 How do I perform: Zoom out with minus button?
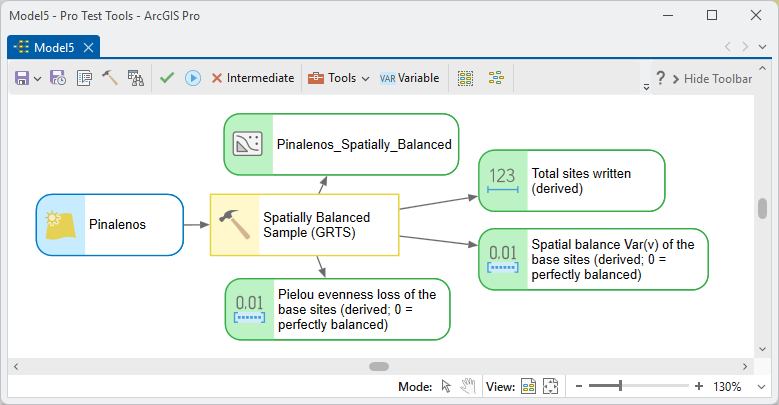pos(579,386)
